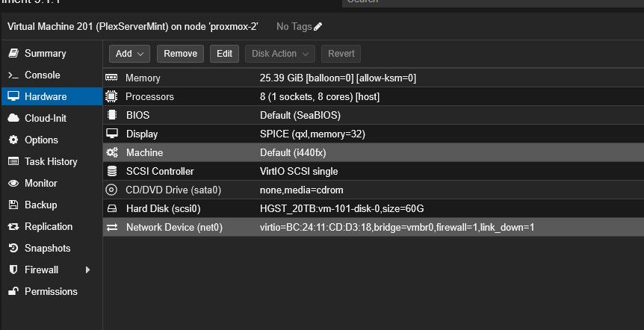Click the Processors chip icon
This screenshot has height=330, width=644.
[x=111, y=96]
